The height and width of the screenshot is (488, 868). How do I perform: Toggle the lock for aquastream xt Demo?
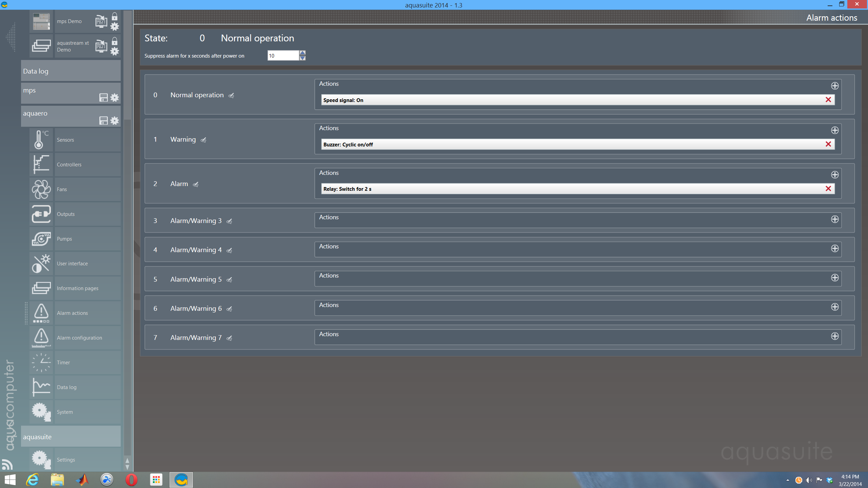point(115,41)
